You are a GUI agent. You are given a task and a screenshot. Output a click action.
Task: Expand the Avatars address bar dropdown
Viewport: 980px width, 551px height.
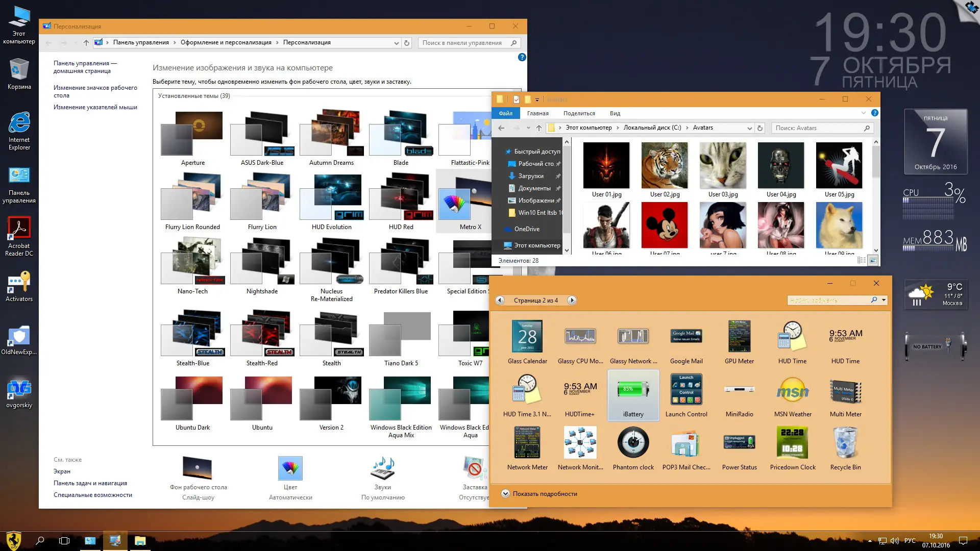click(x=749, y=128)
